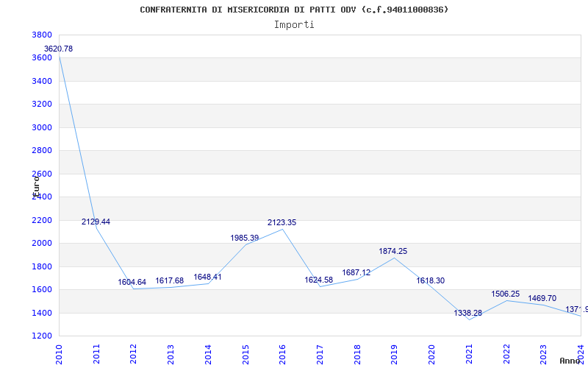Select the 1506.25 value label
588x368 pixels.
[x=506, y=294]
